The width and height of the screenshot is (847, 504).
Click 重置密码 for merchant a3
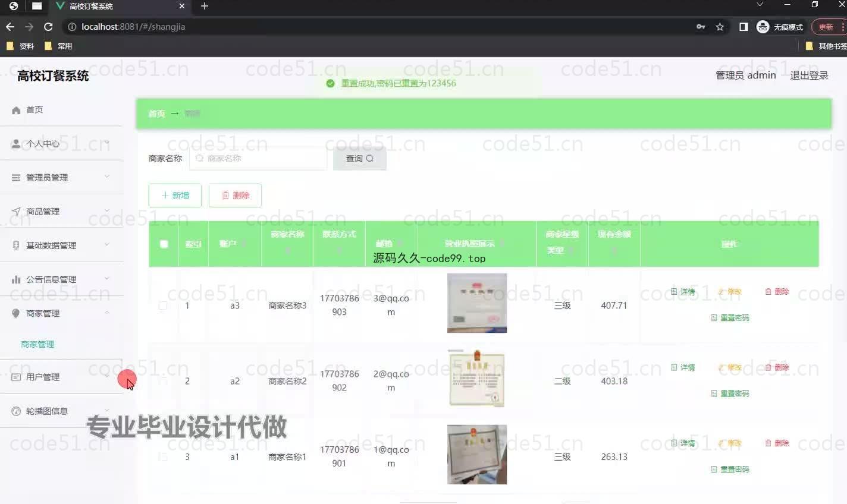pyautogui.click(x=730, y=318)
